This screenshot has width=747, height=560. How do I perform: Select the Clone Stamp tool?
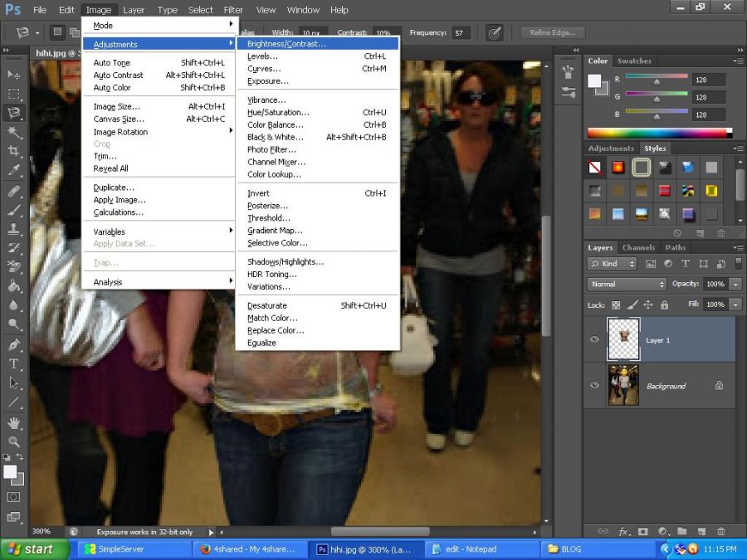pos(14,229)
